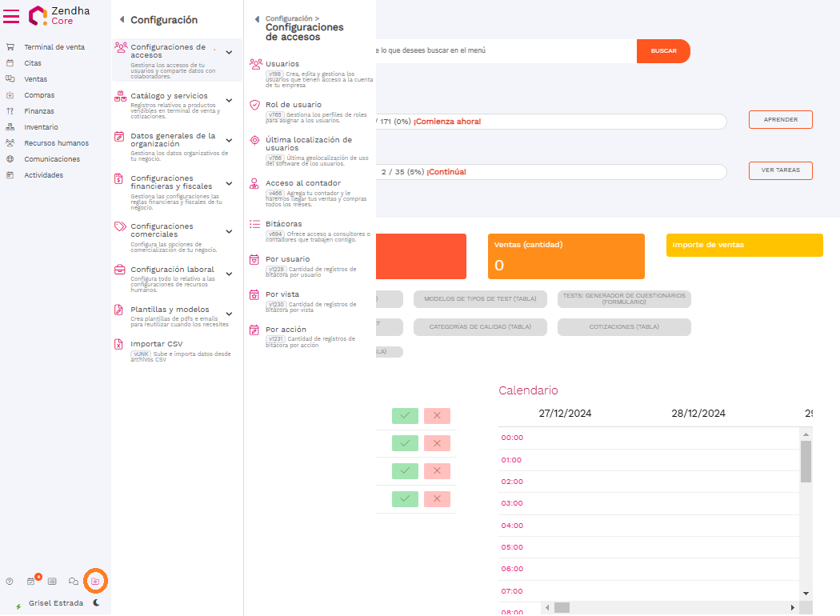The height and width of the screenshot is (616, 840).
Task: Click the help question mark icon
Action: click(x=10, y=582)
